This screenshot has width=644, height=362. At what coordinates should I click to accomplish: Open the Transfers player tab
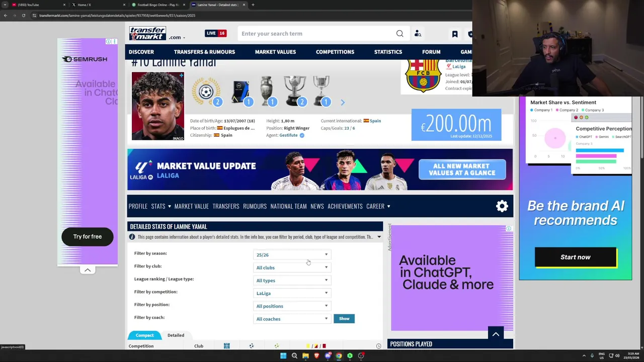click(226, 206)
